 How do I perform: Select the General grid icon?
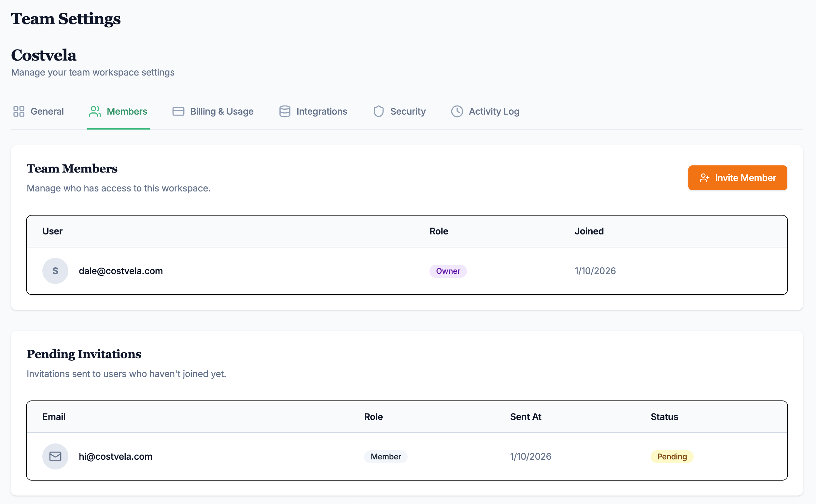[x=19, y=111]
